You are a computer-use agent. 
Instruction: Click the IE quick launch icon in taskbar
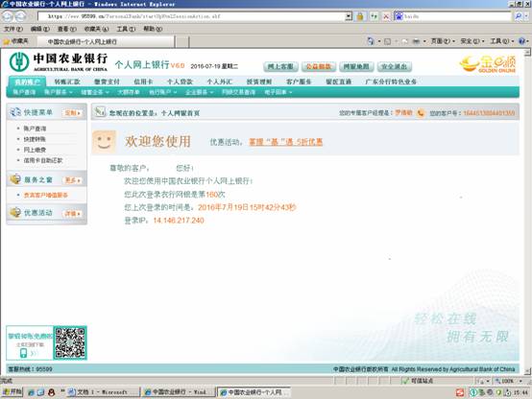coord(32,392)
